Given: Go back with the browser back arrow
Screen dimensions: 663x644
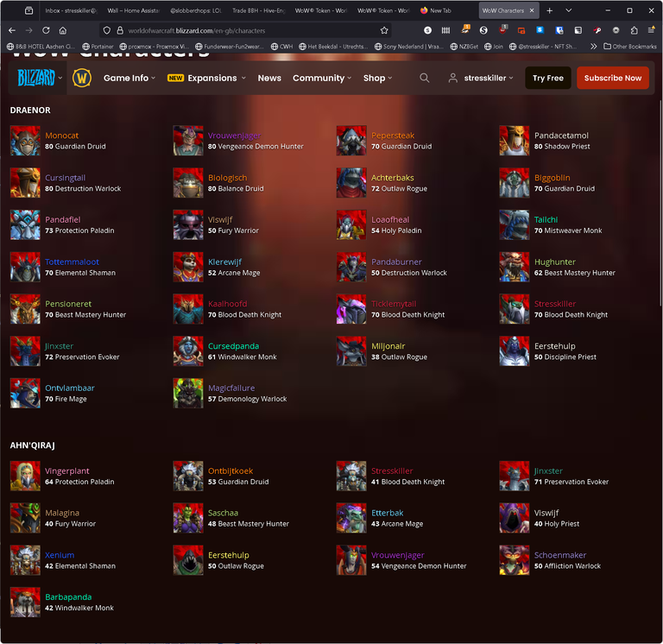Looking at the screenshot, I should tap(12, 30).
